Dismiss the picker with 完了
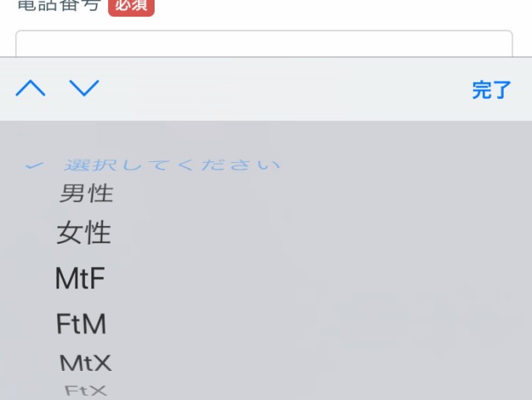532x400 pixels. coord(491,90)
